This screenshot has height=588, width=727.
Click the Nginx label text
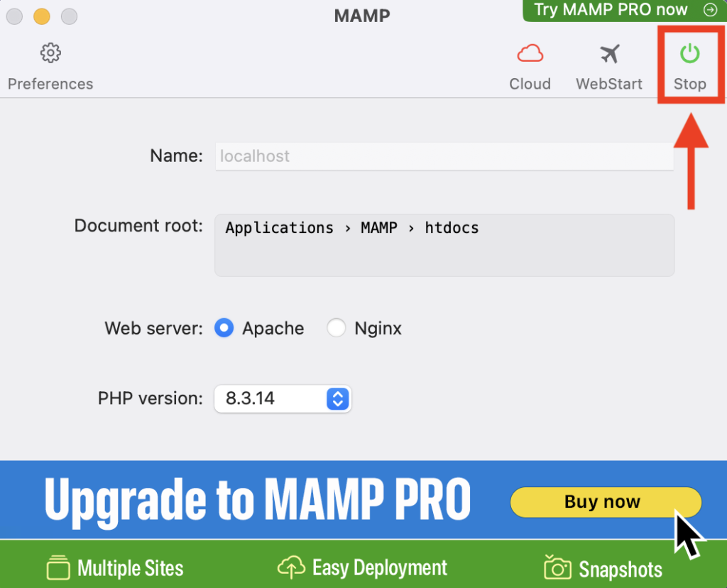pos(378,328)
